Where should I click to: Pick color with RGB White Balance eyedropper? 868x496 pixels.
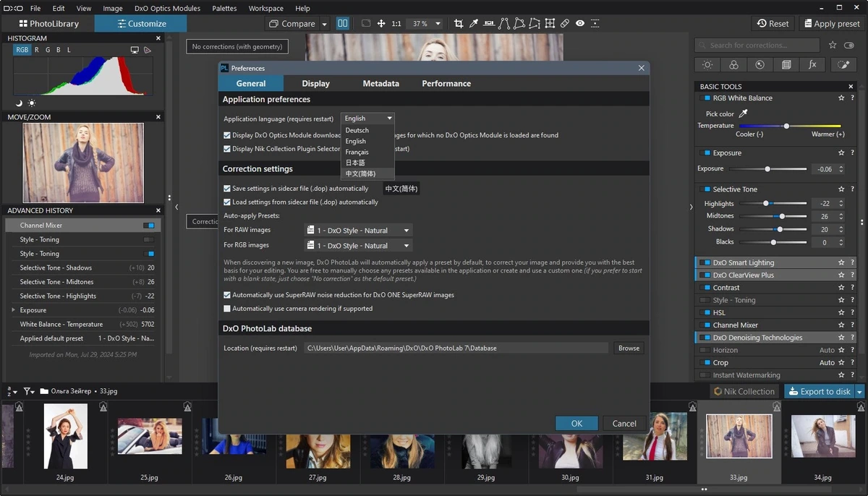(743, 114)
